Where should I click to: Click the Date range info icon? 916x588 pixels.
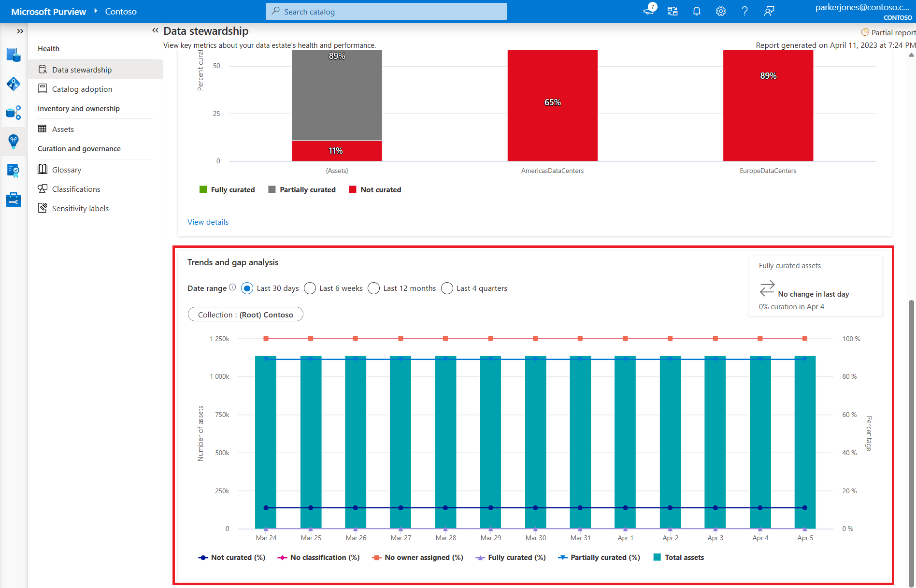coord(232,287)
